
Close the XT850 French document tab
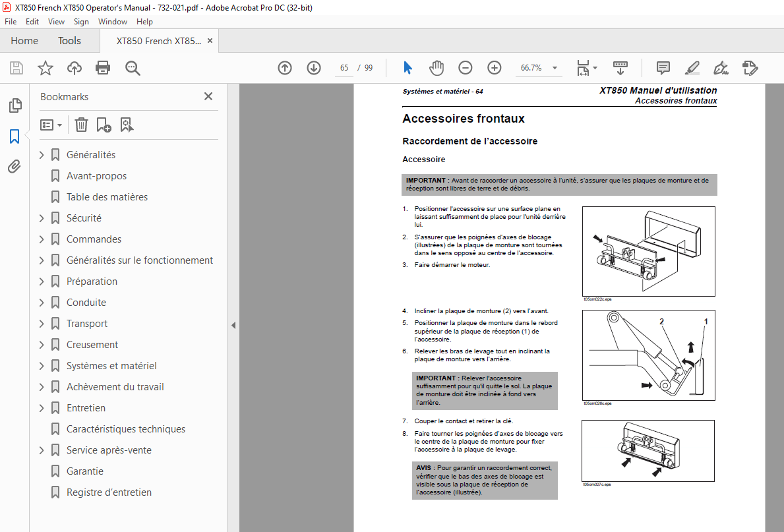click(x=210, y=41)
